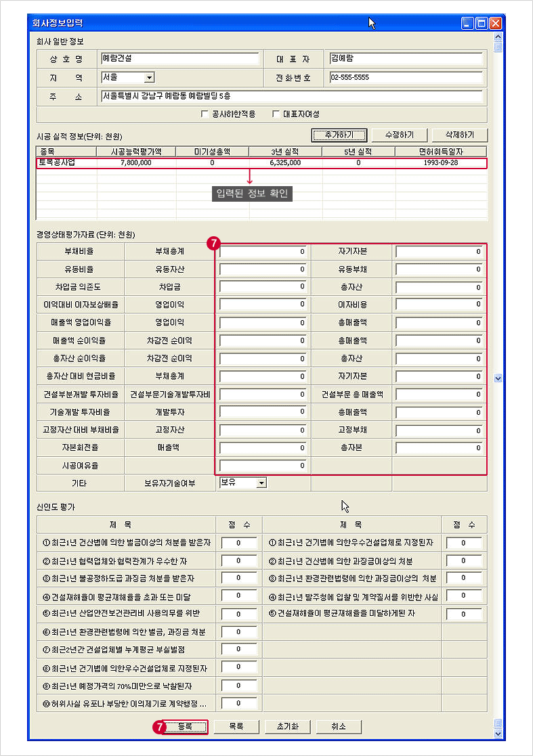The width and height of the screenshot is (533, 756).
Task: Click 매출액 field in 자본회전율 row
Action: (x=263, y=448)
